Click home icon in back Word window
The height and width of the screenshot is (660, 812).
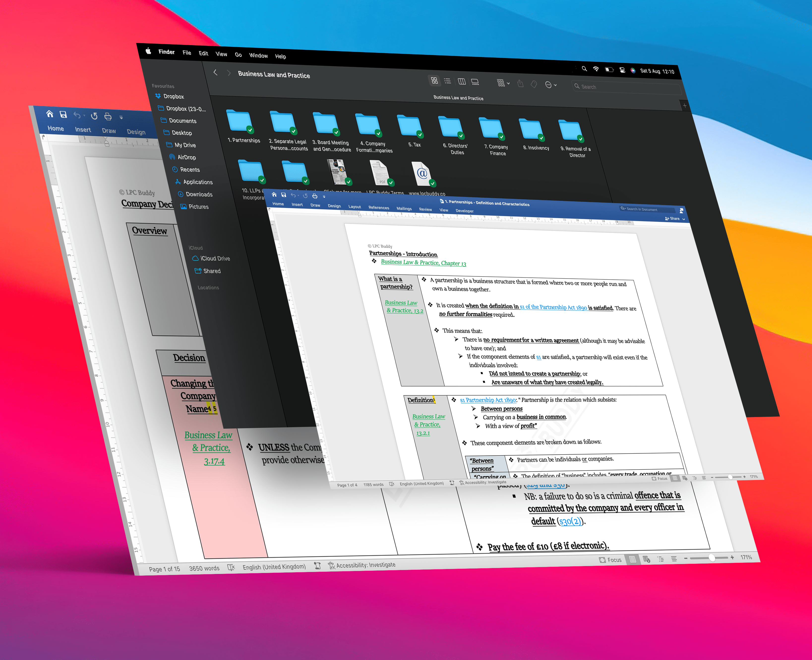pyautogui.click(x=50, y=114)
